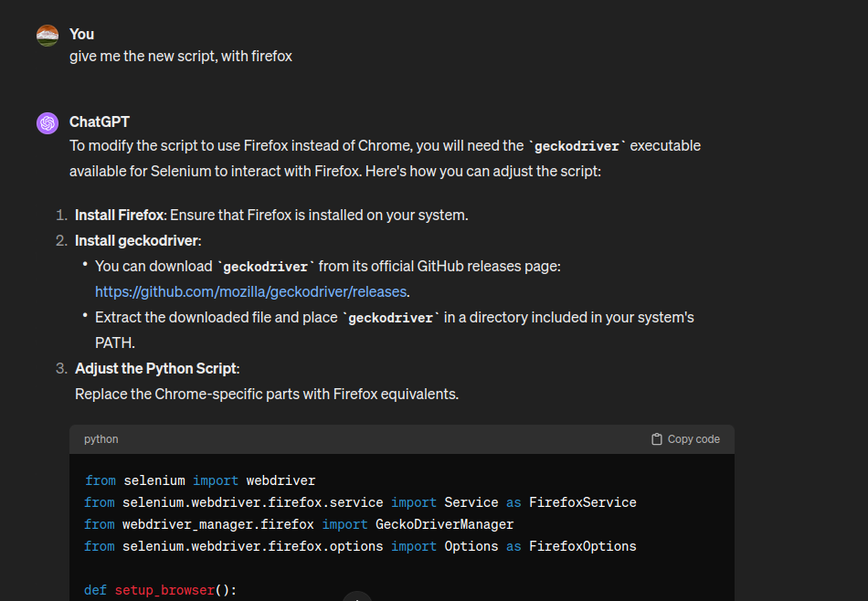Click the code line 'from selenium import webdriver'

coord(200,480)
